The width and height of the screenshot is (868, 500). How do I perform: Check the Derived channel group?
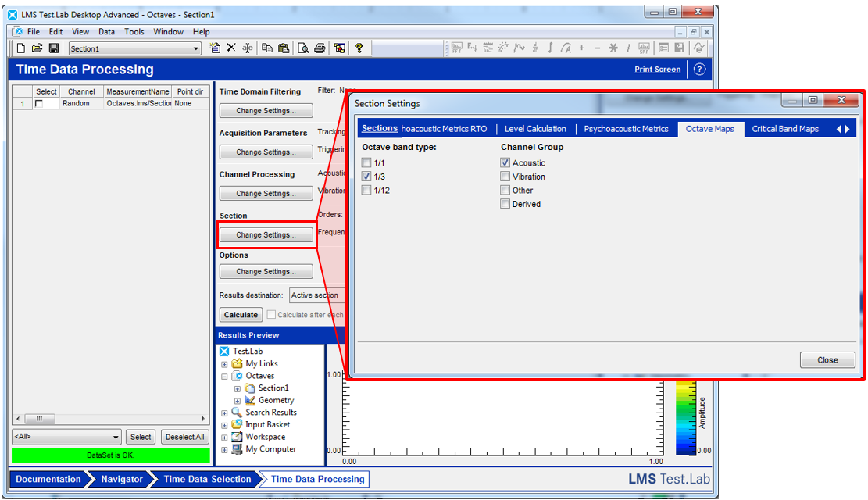[x=505, y=204]
